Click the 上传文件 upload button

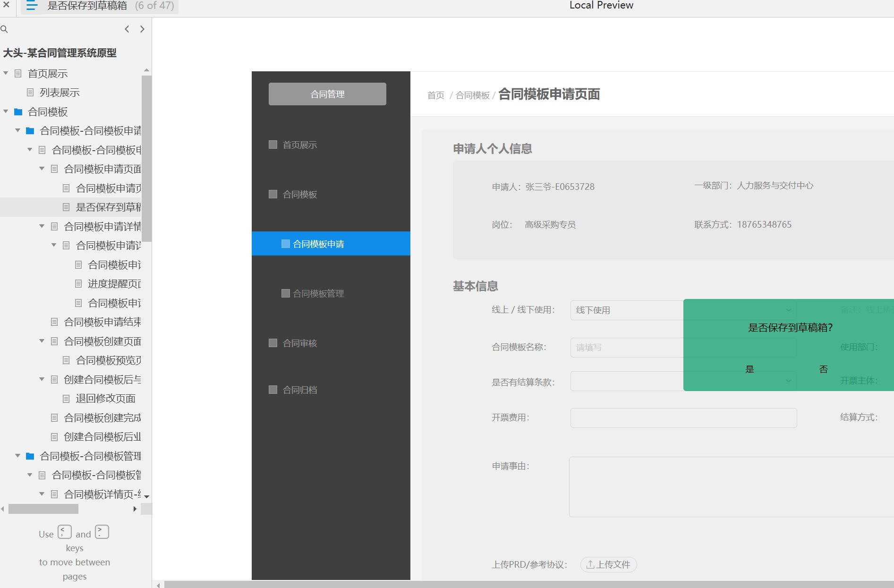tap(608, 564)
